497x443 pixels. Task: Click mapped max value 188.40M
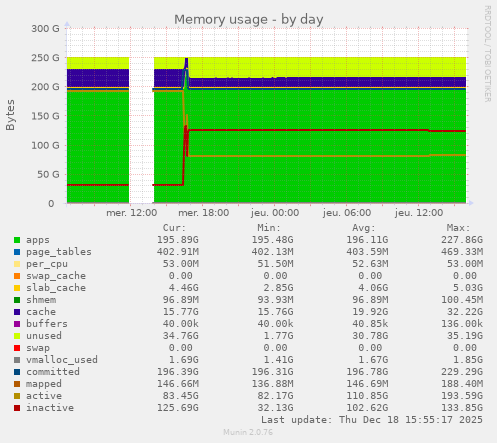462,384
